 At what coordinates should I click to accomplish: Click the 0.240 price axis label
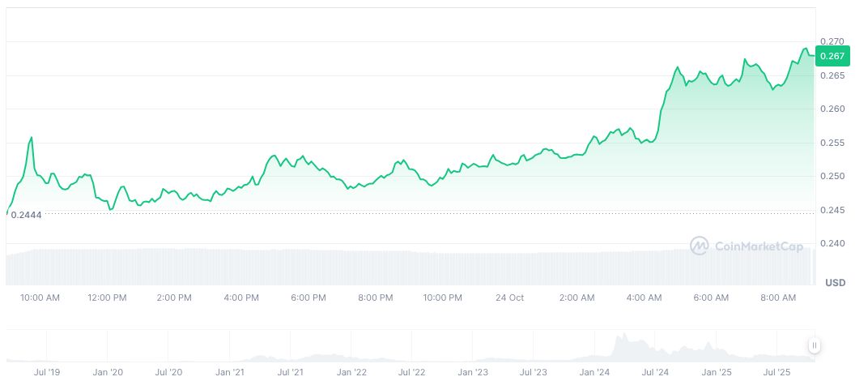coord(832,243)
